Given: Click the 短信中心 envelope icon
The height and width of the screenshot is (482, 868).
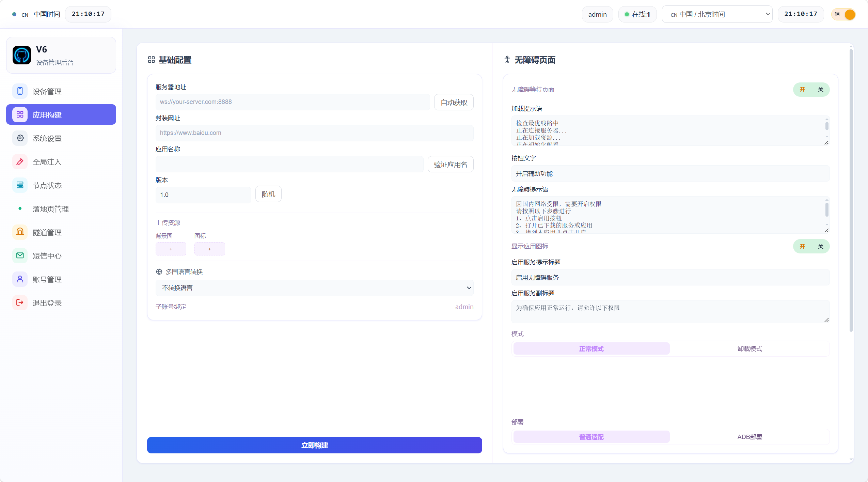Looking at the screenshot, I should [x=20, y=256].
